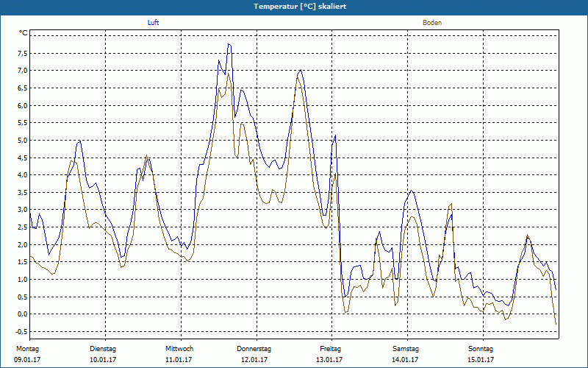The image size is (588, 368).
Task: Click the highest blue Luft peak on Mittwoch
Action: [229, 44]
